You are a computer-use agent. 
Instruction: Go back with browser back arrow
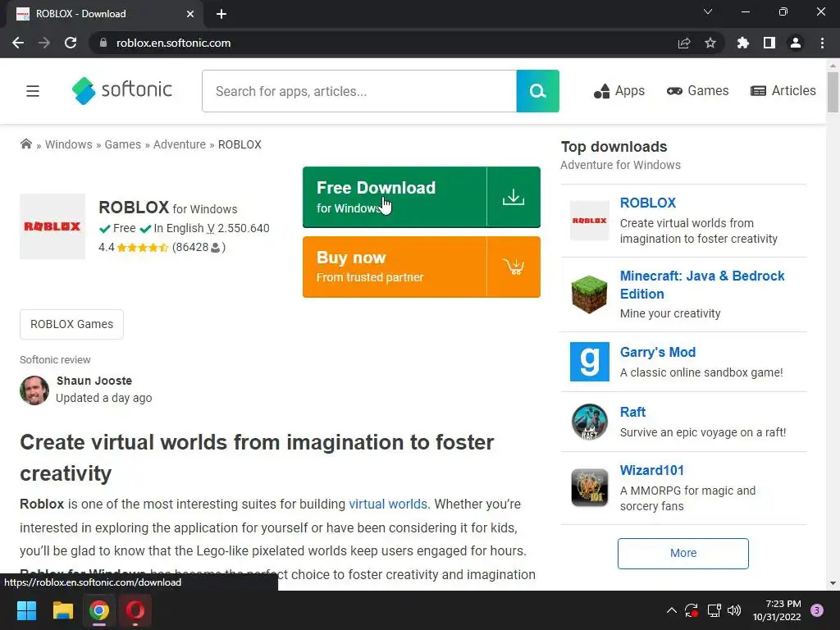18,43
